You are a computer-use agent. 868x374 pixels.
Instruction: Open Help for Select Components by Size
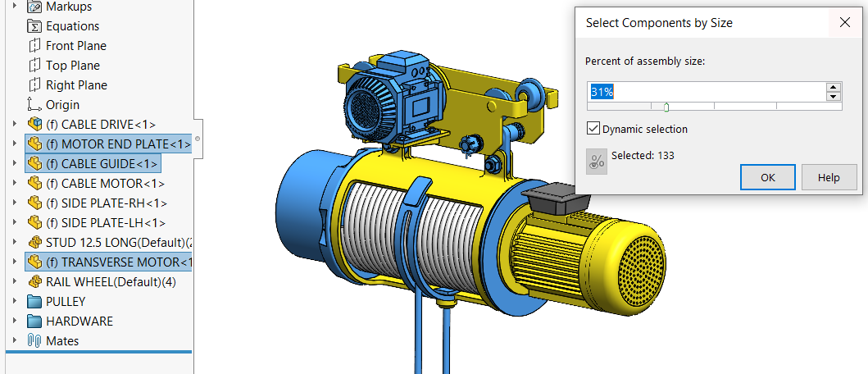tap(829, 177)
